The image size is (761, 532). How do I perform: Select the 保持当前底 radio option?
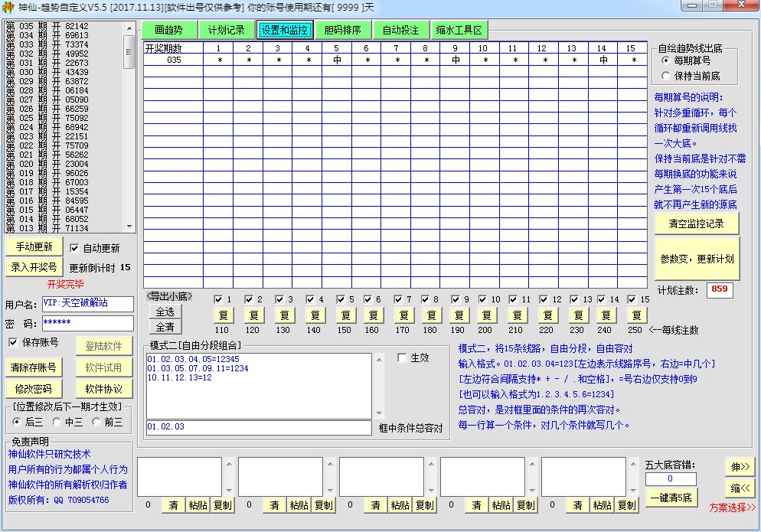[x=665, y=76]
